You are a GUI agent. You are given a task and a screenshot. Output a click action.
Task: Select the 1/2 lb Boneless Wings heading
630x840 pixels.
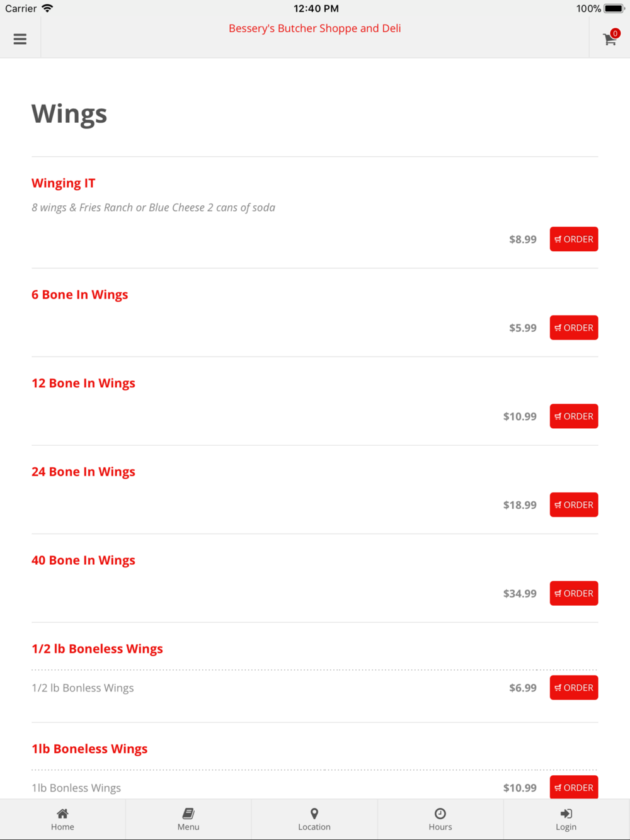(x=97, y=649)
